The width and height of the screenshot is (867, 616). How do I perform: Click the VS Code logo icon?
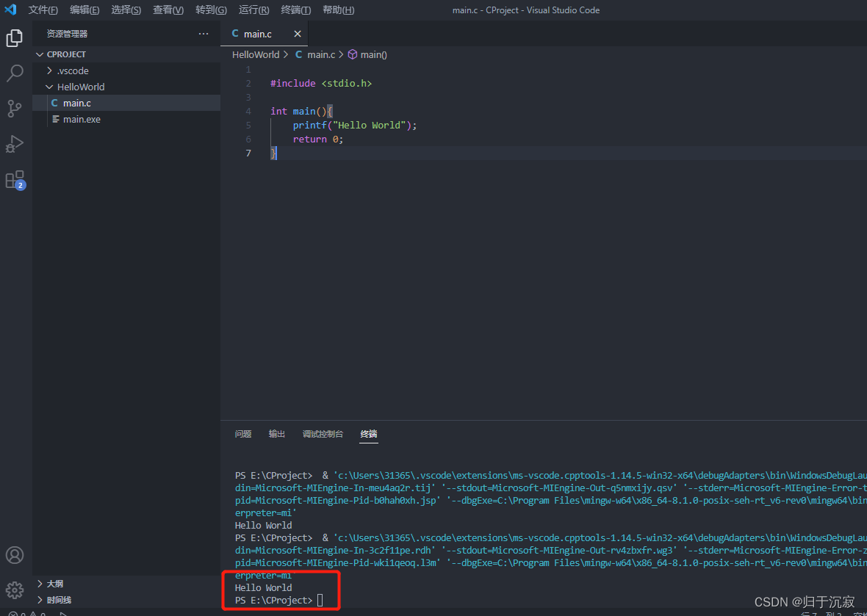[10, 10]
